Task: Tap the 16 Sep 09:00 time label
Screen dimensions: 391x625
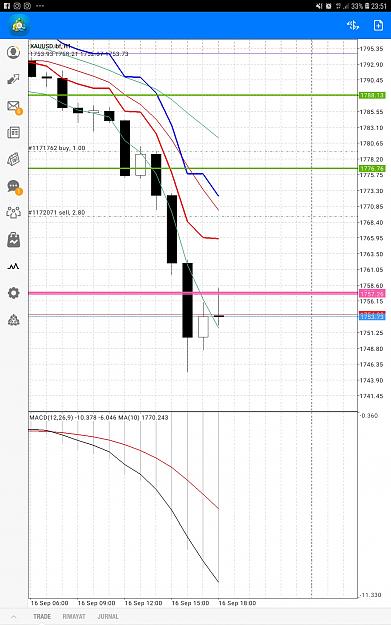Action: point(96,603)
